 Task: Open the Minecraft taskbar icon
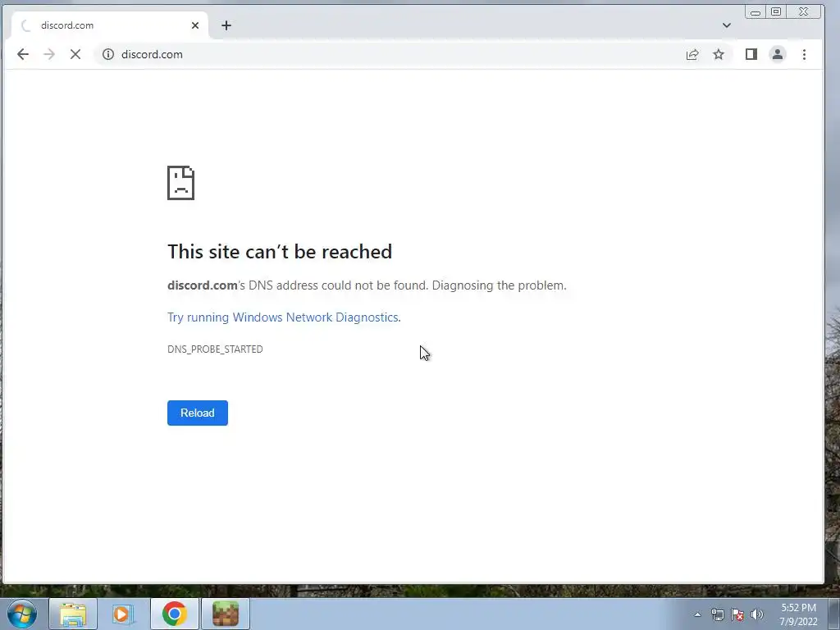226,614
